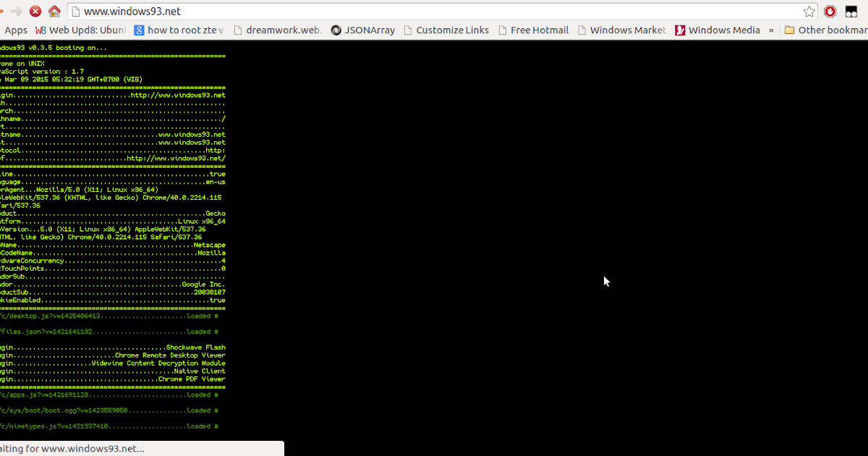Open the 'how to root zte' bookmark
Viewport: 868px width, 456px height.
(179, 30)
